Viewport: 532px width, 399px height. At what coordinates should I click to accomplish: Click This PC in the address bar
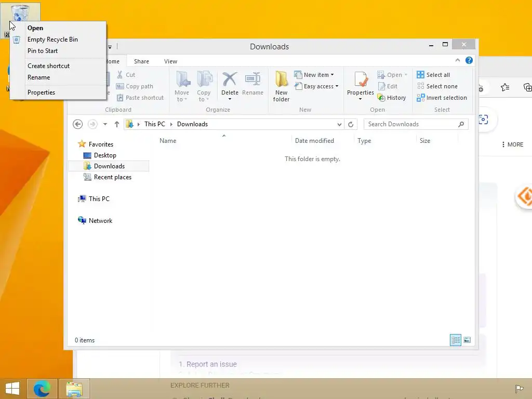(155, 124)
